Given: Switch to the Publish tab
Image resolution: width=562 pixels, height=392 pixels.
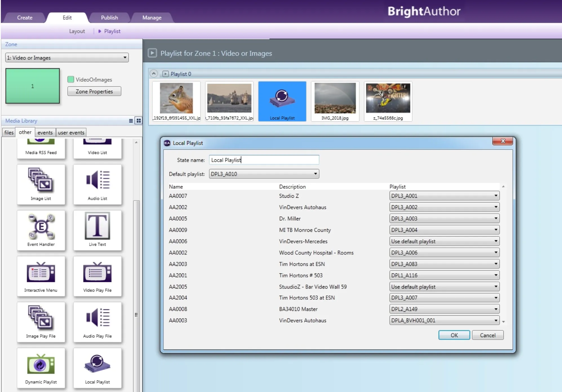Looking at the screenshot, I should coord(109,17).
